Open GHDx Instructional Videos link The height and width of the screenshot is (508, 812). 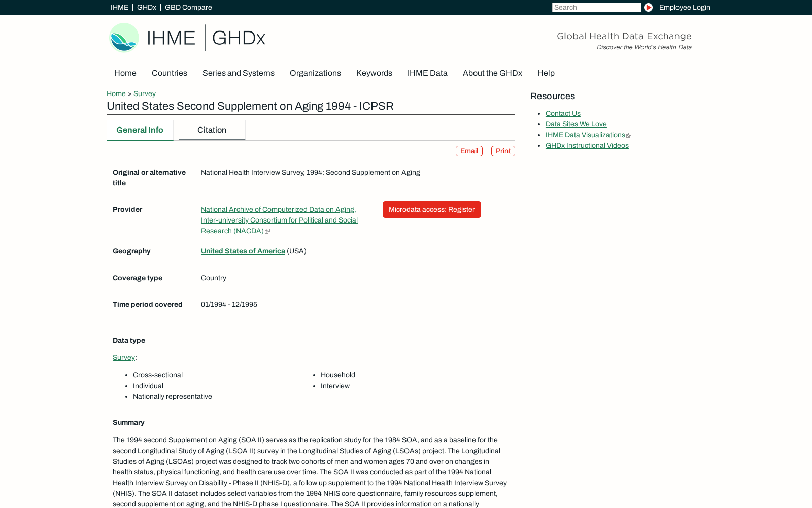[x=587, y=146]
